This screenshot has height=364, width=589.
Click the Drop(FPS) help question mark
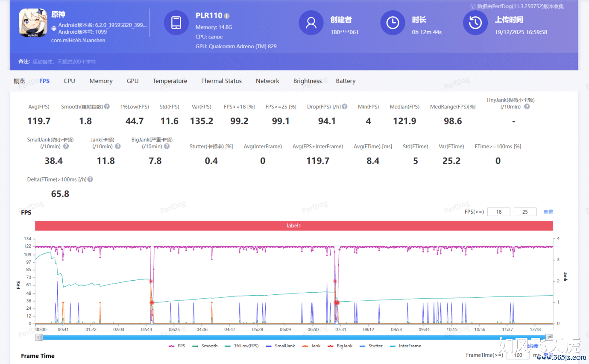344,106
